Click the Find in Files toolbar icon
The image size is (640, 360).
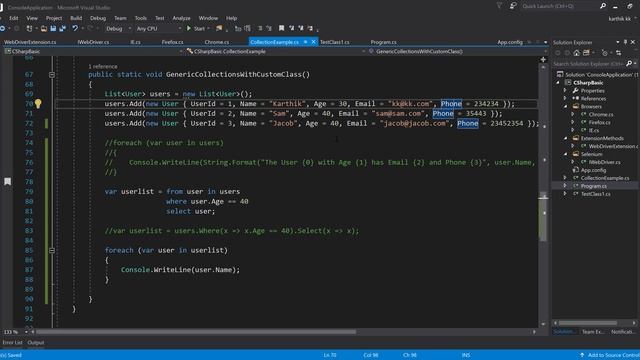click(x=219, y=28)
